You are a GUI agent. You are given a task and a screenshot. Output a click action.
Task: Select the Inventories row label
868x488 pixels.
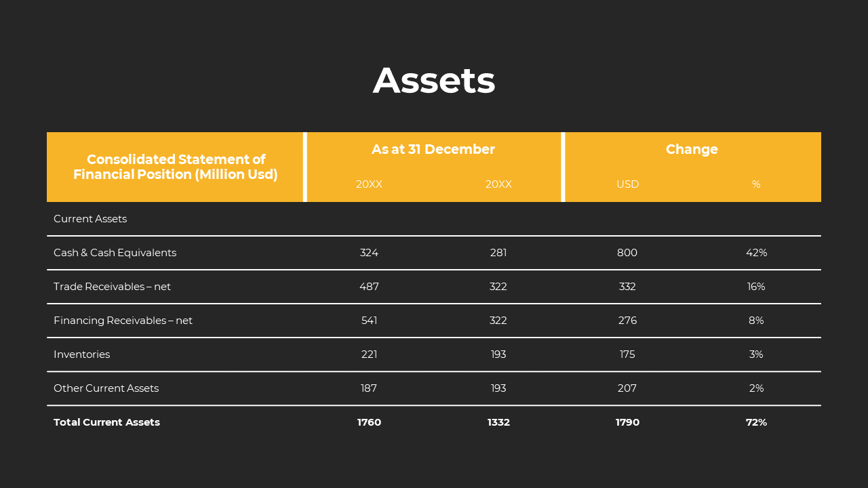[x=81, y=354]
